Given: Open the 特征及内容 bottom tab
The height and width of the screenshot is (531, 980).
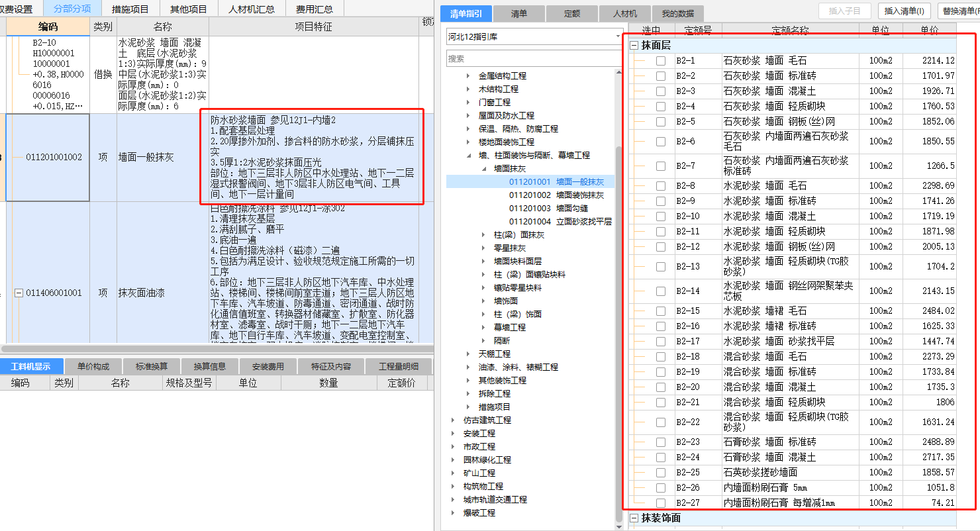Looking at the screenshot, I should point(330,366).
